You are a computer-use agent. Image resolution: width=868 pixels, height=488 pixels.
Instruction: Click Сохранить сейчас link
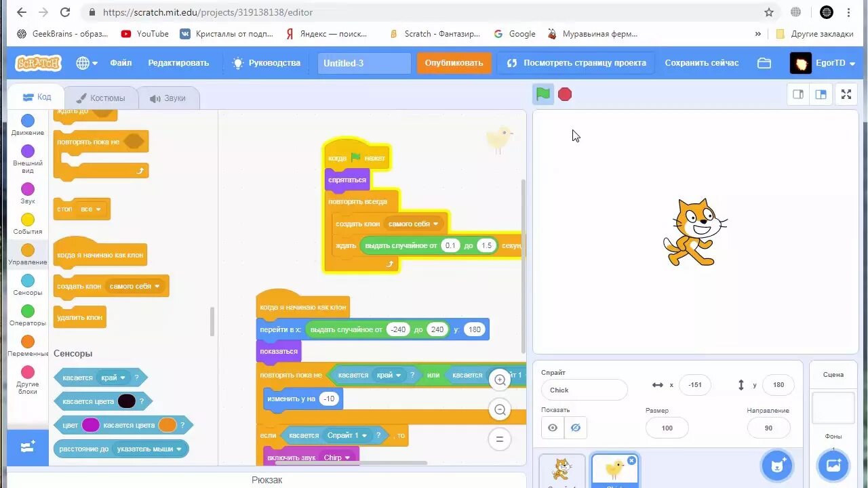click(702, 63)
